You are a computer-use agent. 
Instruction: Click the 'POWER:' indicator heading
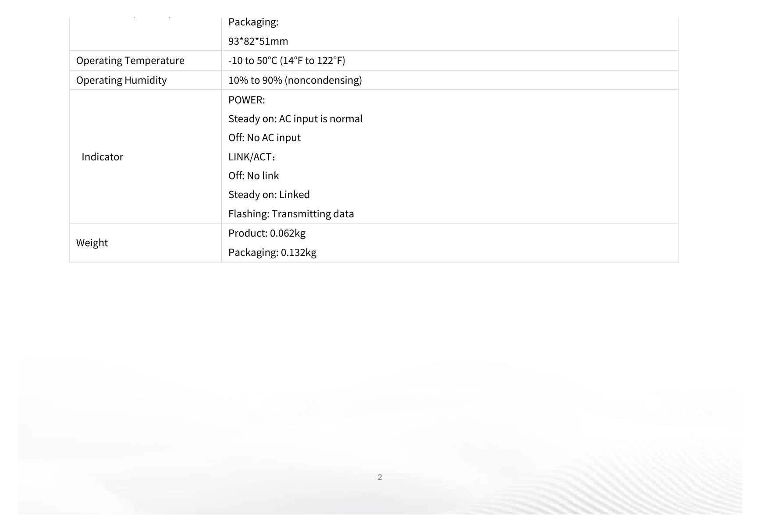(247, 100)
